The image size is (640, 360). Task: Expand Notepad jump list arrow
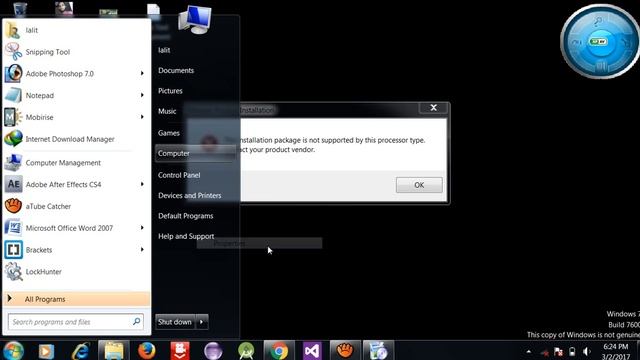[x=142, y=95]
